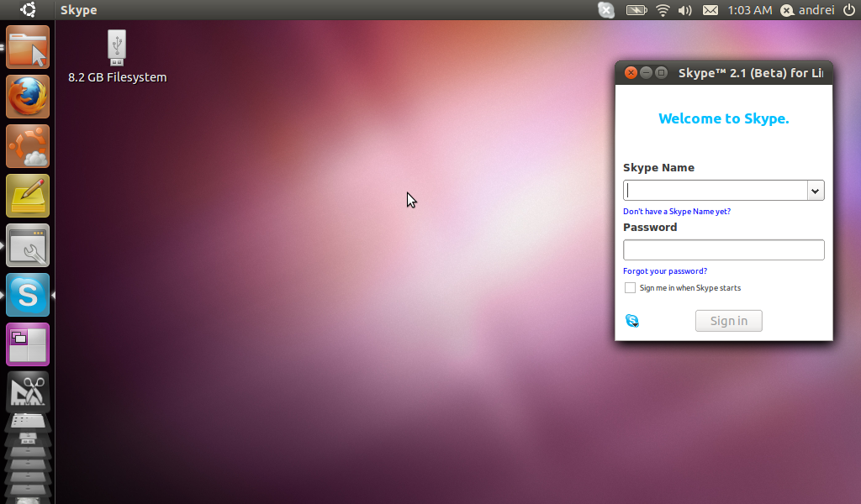Image resolution: width=861 pixels, height=504 pixels.
Task: Open the 1:03 AM clock menu
Action: (x=749, y=10)
